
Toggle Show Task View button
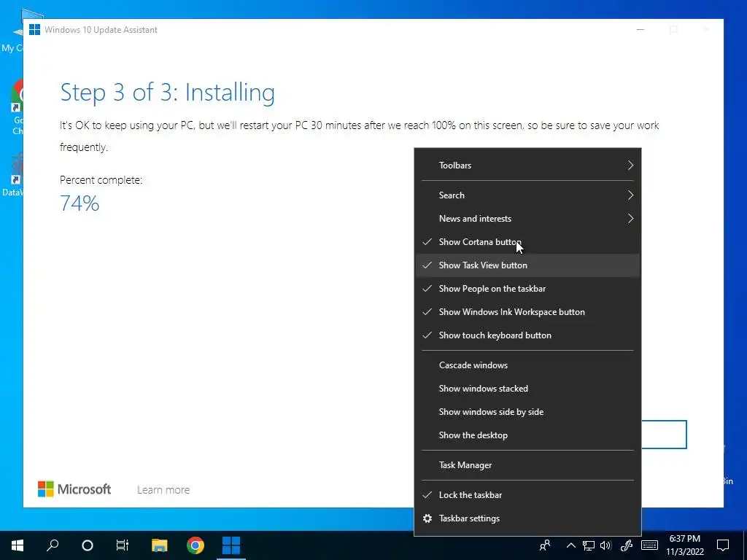[527, 265]
